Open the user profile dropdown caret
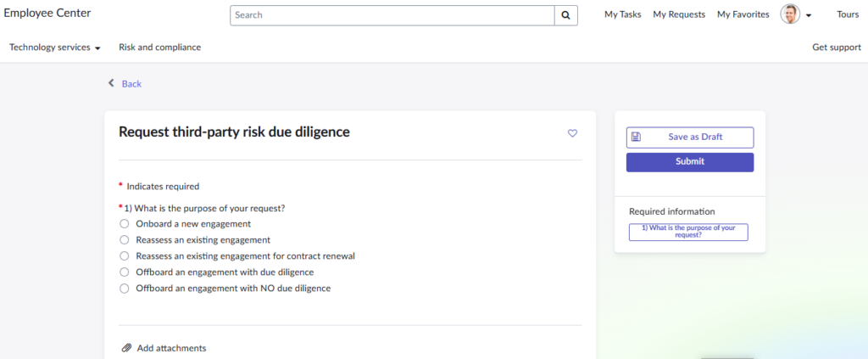The width and height of the screenshot is (868, 359). pyautogui.click(x=809, y=15)
